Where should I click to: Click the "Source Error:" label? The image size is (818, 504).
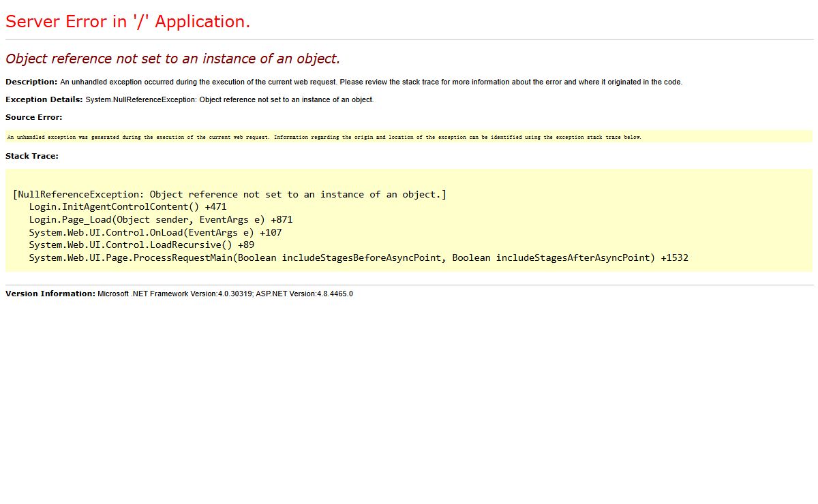[34, 117]
